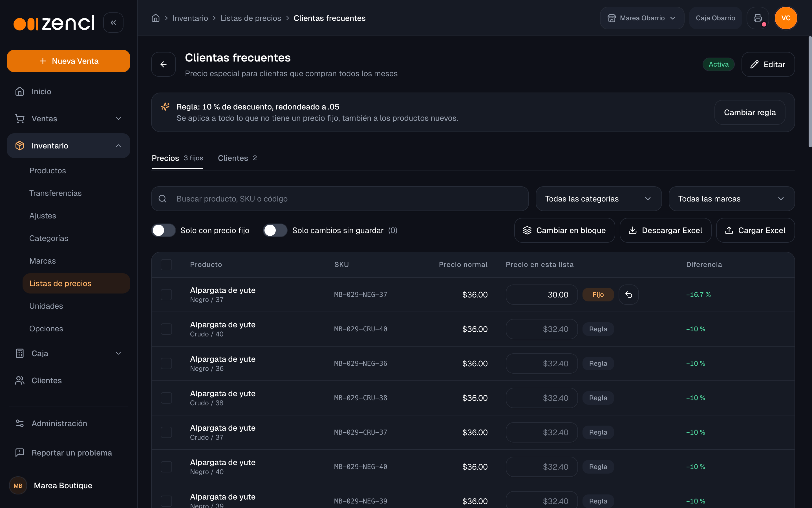Open Transferencias in the sidebar

point(55,193)
